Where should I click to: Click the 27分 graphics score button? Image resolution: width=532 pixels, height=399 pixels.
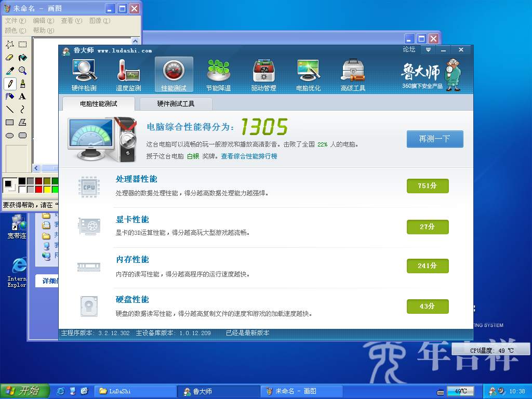click(x=428, y=227)
